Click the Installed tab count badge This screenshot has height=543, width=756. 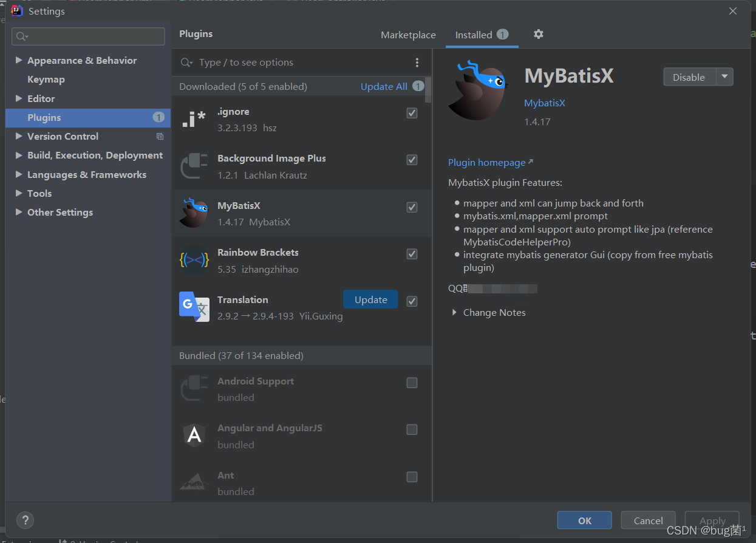pyautogui.click(x=502, y=34)
